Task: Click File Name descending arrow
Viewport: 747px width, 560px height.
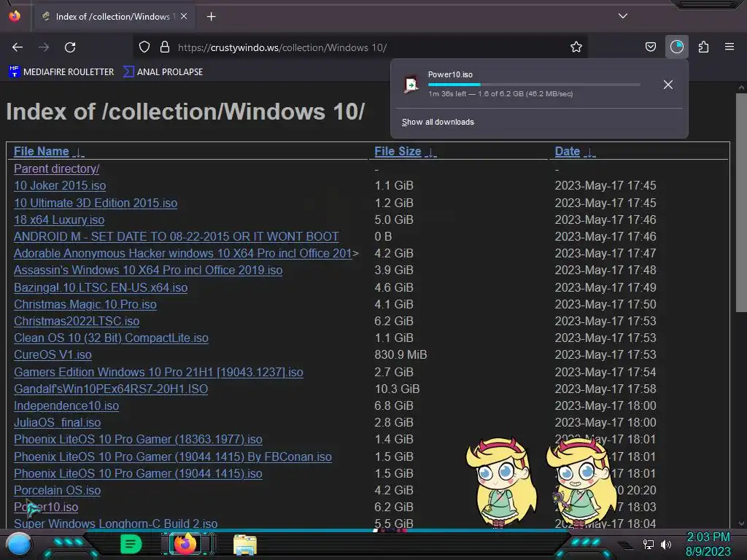Action: pyautogui.click(x=78, y=152)
